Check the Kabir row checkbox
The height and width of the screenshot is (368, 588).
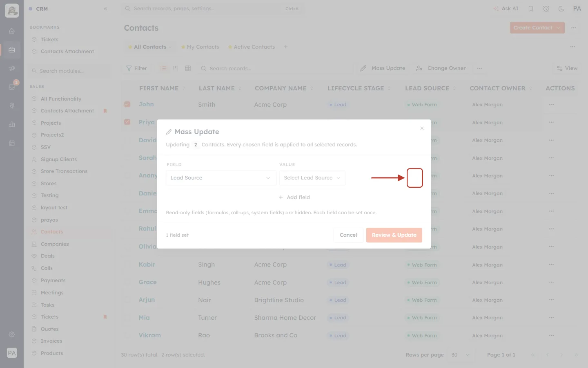[x=127, y=265]
